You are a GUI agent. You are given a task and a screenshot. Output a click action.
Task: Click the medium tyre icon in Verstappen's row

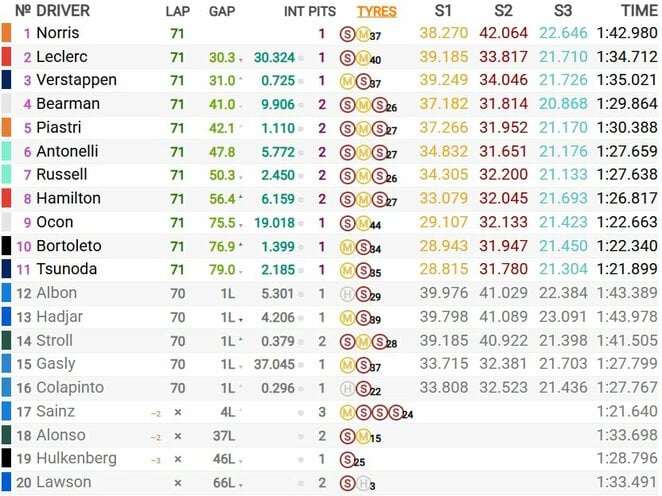tap(348, 81)
